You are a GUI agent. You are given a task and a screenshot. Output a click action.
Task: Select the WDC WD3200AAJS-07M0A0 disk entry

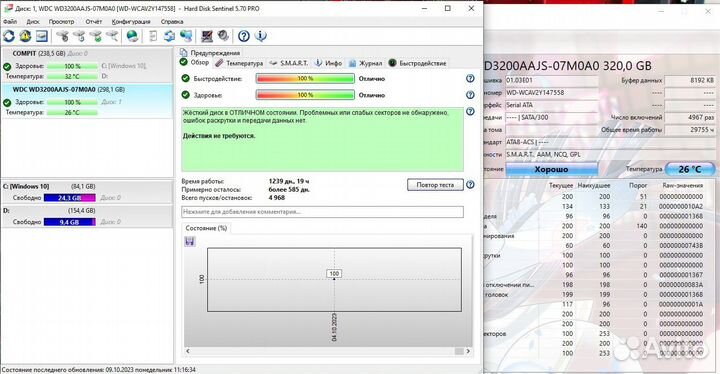pos(87,101)
